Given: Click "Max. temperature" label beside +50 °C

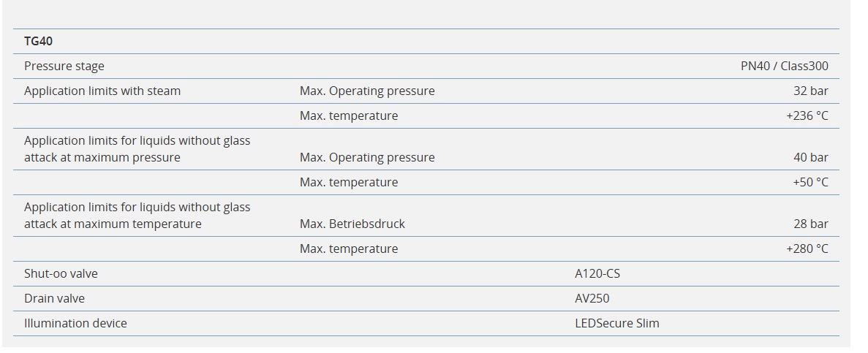Looking at the screenshot, I should [349, 182].
